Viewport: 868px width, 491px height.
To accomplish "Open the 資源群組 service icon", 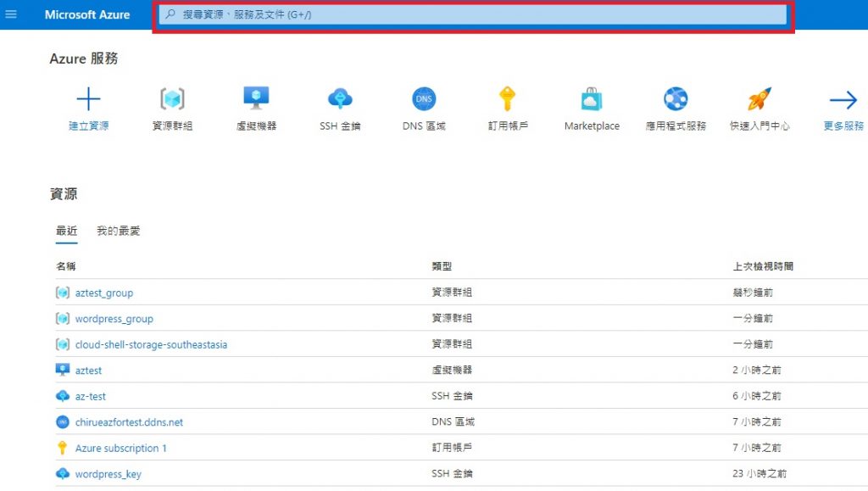I will (172, 99).
